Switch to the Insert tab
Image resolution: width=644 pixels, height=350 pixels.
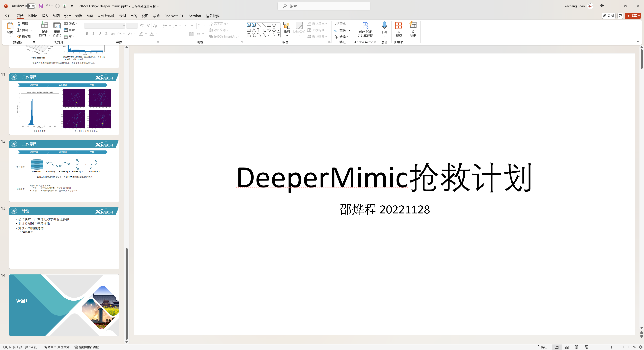tap(45, 16)
